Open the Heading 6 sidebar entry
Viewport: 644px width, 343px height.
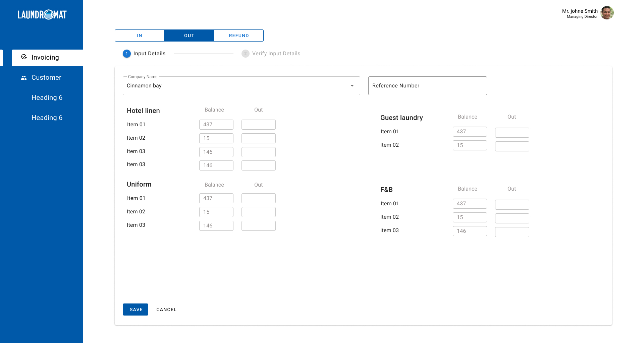click(47, 97)
